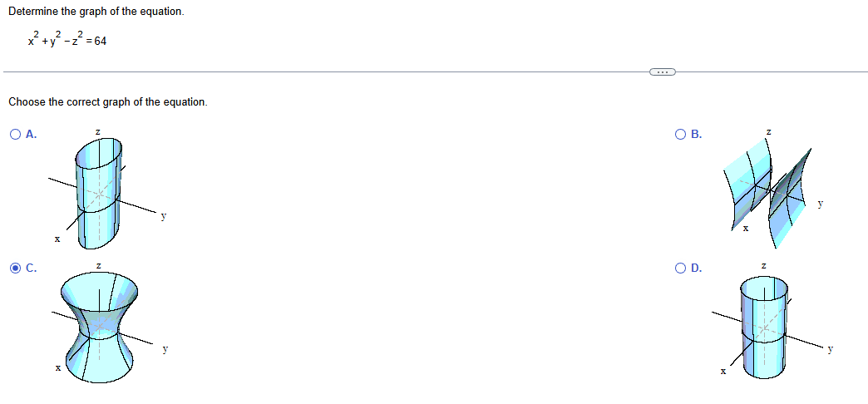Click the circular cylinder graph in option D
The image size is (868, 404).
click(764, 327)
